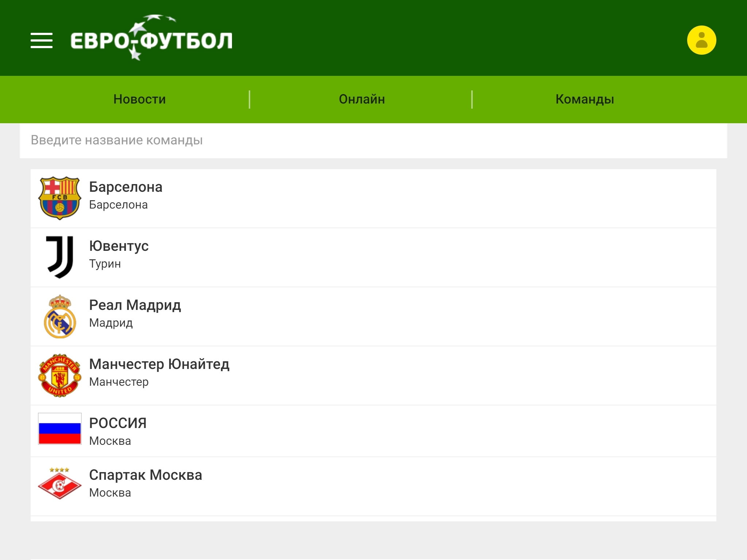Switch to the Новости tab
This screenshot has height=560, width=747.
(140, 99)
